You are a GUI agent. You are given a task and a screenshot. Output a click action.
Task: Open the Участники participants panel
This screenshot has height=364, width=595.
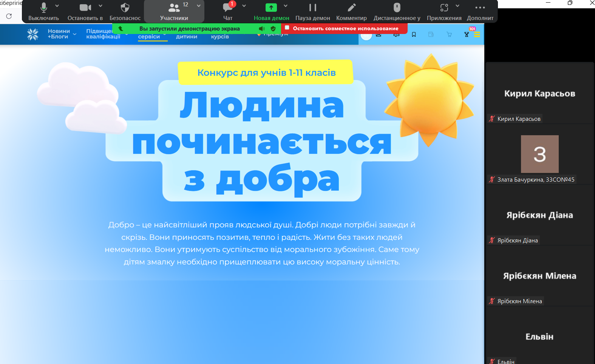point(174,11)
